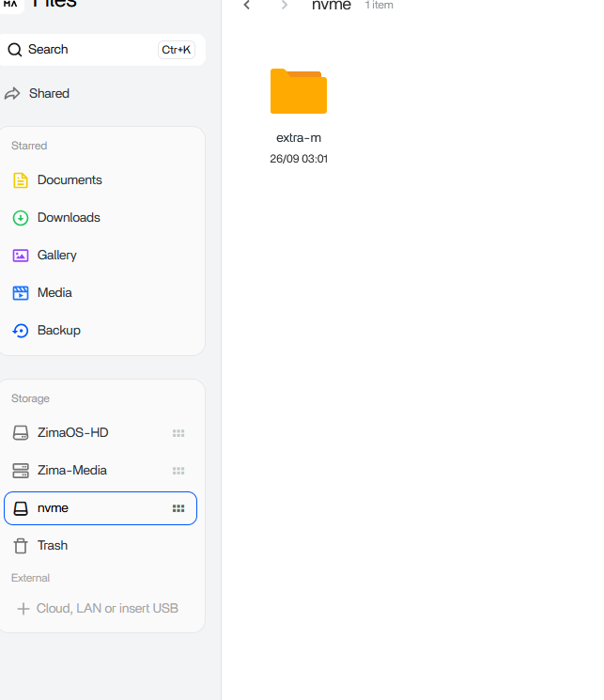Click the Backup restore icon

(21, 331)
